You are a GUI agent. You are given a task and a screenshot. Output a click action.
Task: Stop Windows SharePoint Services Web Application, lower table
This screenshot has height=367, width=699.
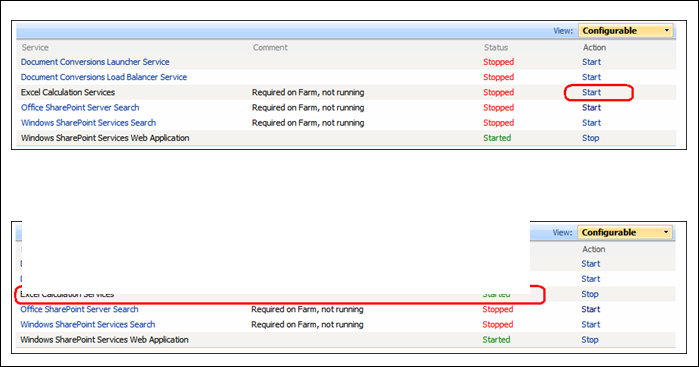click(x=589, y=339)
